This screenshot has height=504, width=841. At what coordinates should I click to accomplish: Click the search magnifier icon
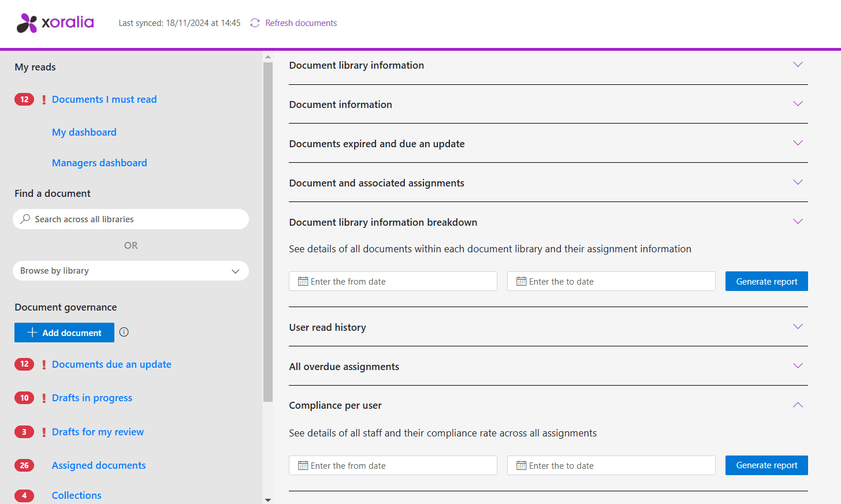click(x=25, y=219)
